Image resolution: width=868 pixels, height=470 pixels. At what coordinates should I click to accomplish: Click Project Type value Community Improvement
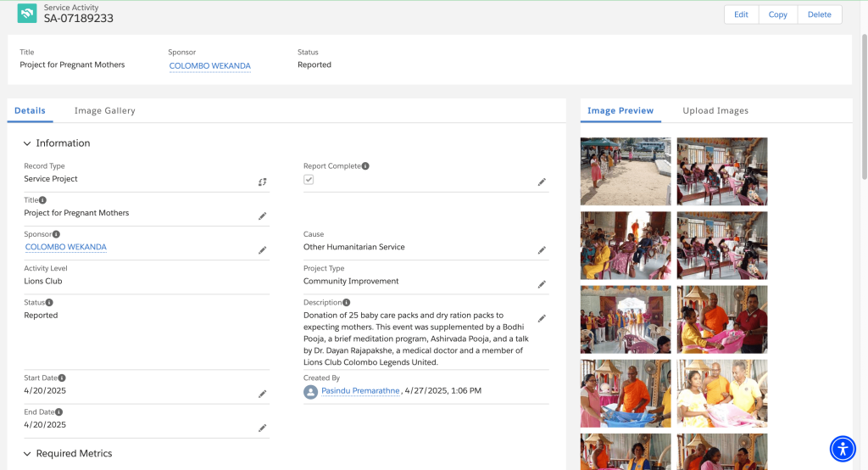pyautogui.click(x=351, y=281)
